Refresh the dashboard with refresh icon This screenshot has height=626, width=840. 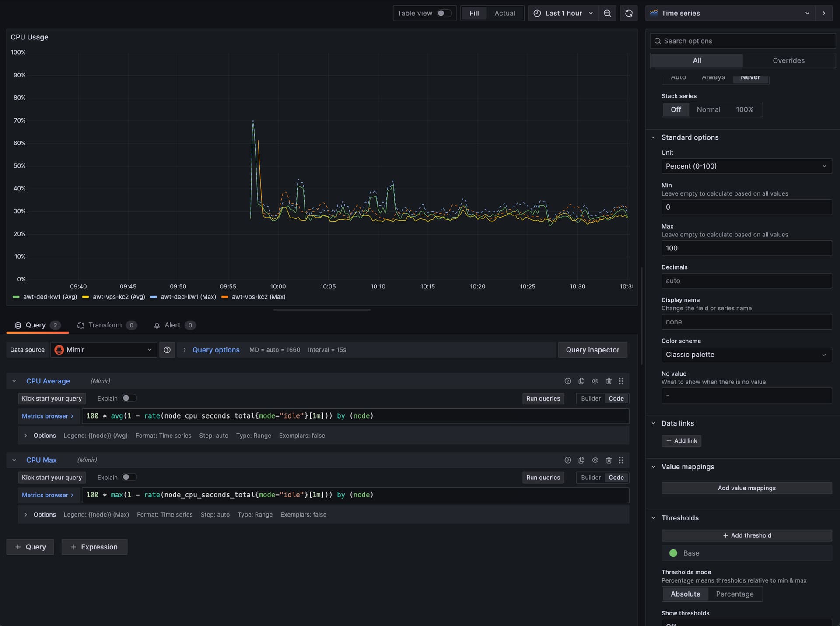point(628,13)
